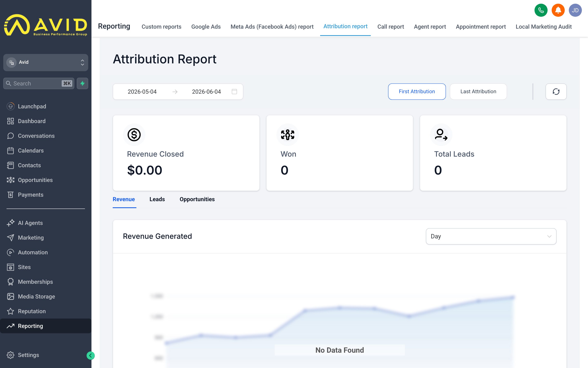Click the AI Agents sparkle icon

click(10, 223)
